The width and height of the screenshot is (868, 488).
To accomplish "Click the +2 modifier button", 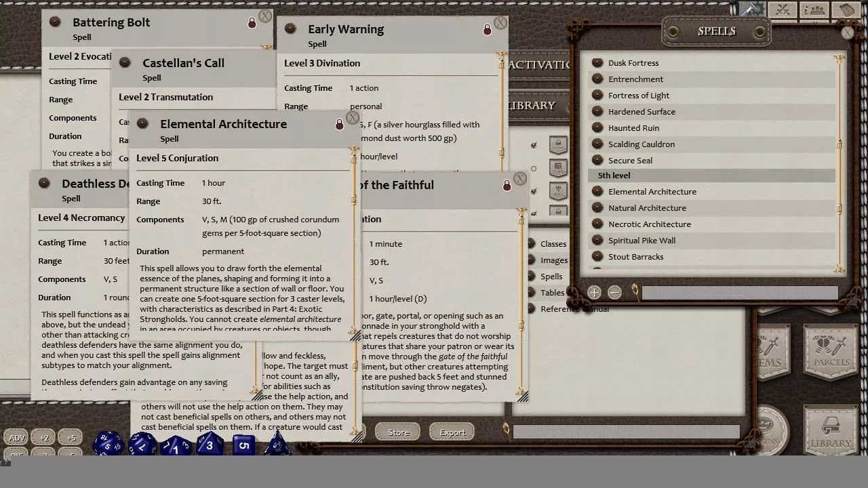I will click(44, 438).
